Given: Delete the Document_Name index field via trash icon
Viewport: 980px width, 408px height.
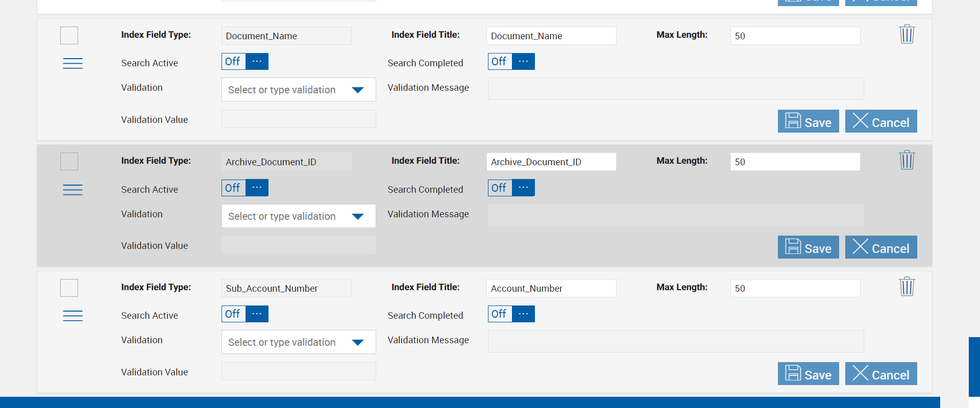Looking at the screenshot, I should click(x=906, y=34).
